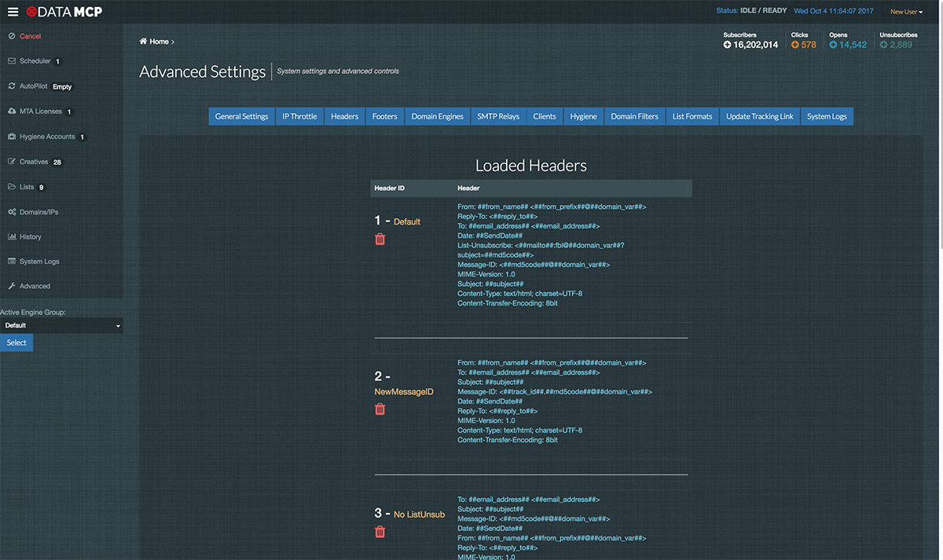Viewport: 943px width, 560px height.
Task: Open the Footers tab
Action: 384,116
